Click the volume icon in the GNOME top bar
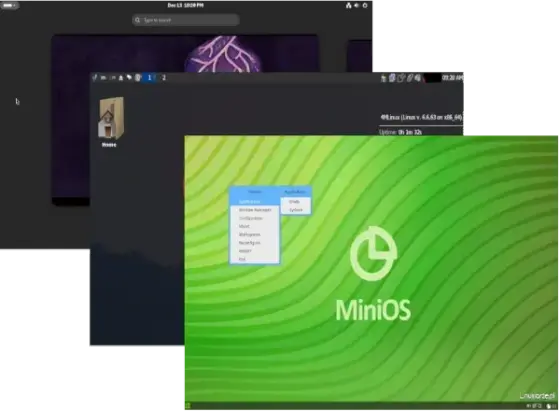 click(356, 5)
